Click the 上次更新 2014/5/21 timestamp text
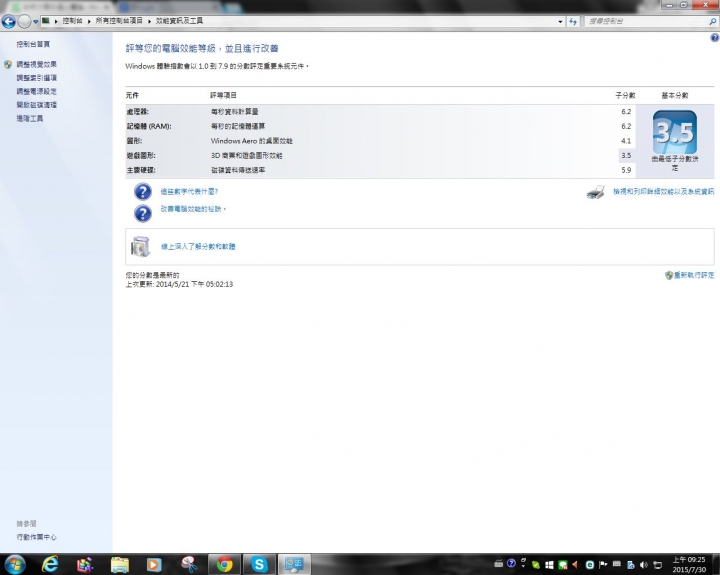Screen dimensions: 720x575 click(x=179, y=284)
